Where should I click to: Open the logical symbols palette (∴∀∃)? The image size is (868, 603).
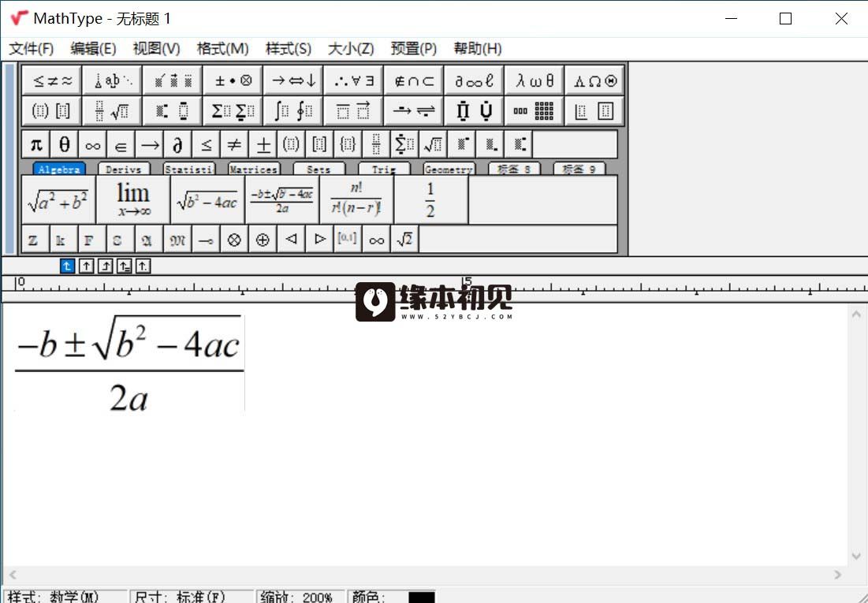coord(354,81)
